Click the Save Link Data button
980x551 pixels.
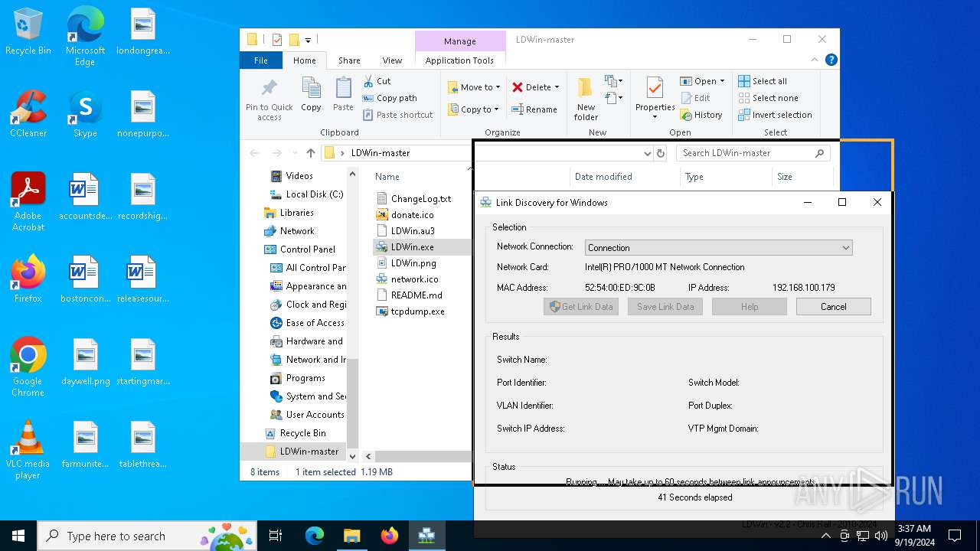[665, 307]
